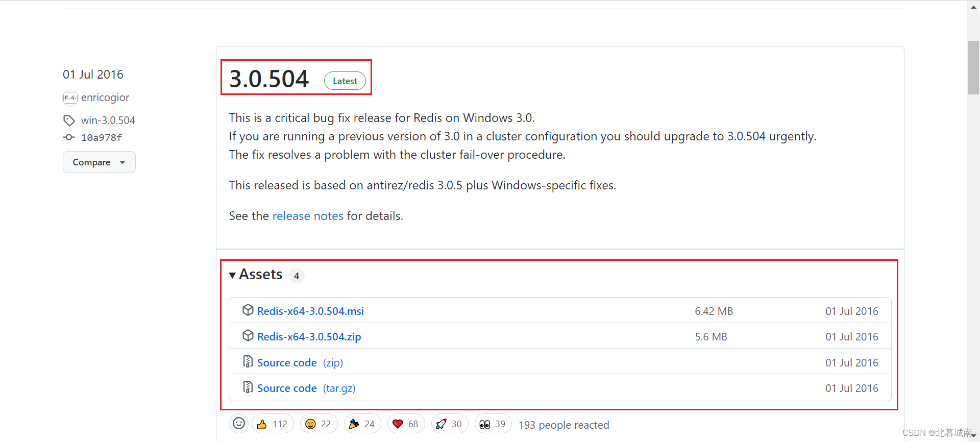Open the Compare dropdown

[99, 162]
